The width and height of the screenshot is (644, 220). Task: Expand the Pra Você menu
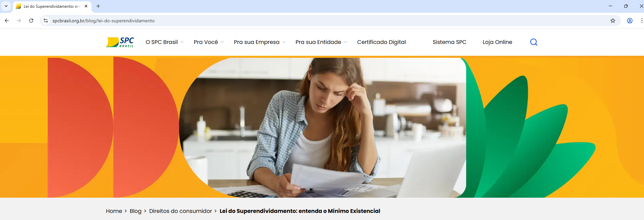[x=209, y=42]
